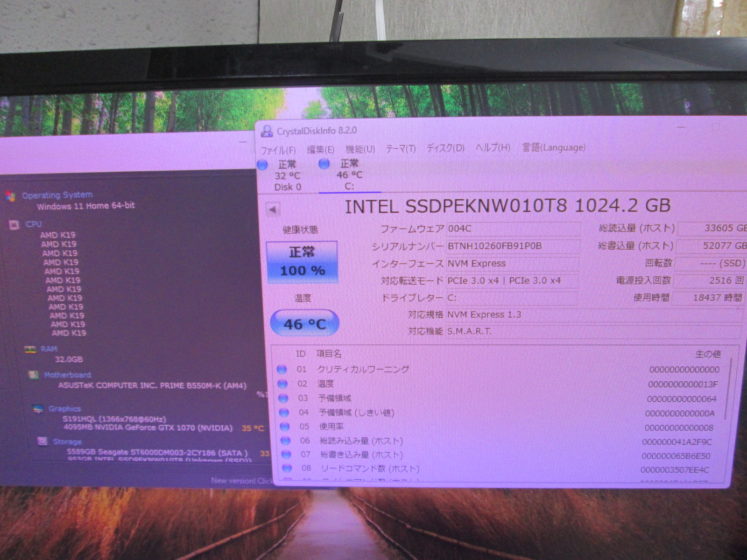Click the 46 °C temperature button
This screenshot has height=560, width=747.
pyautogui.click(x=304, y=323)
